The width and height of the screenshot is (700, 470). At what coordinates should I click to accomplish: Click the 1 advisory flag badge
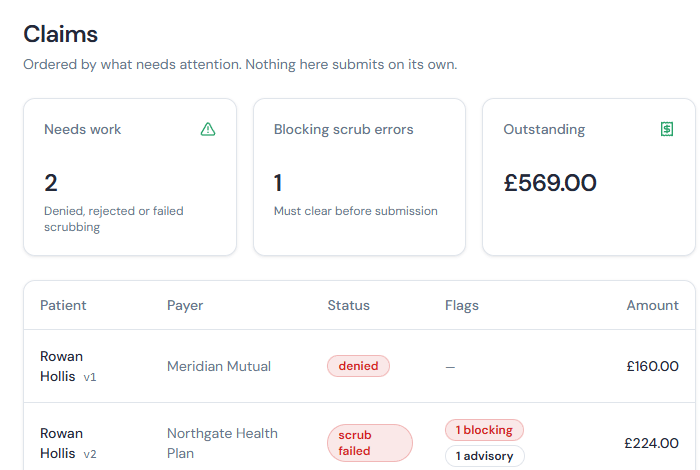coord(484,456)
